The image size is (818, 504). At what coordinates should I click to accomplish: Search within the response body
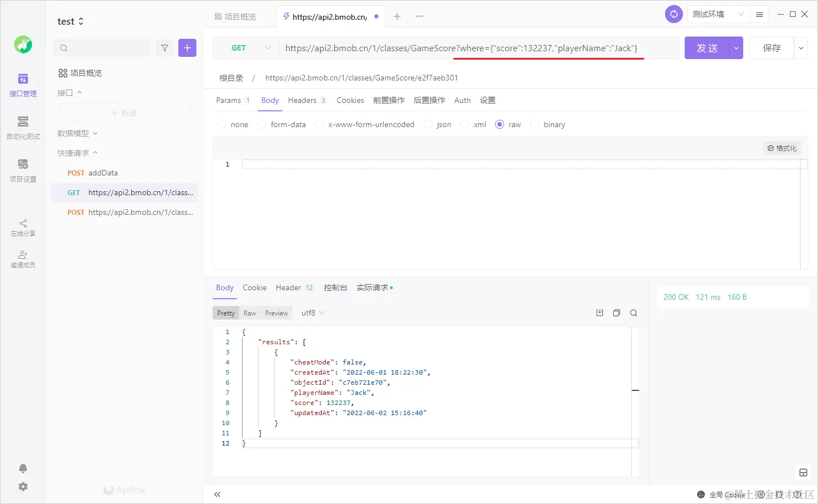(x=633, y=313)
